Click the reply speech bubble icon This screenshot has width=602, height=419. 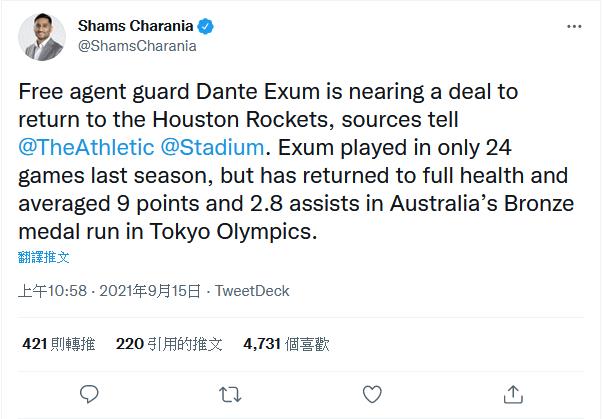point(90,392)
